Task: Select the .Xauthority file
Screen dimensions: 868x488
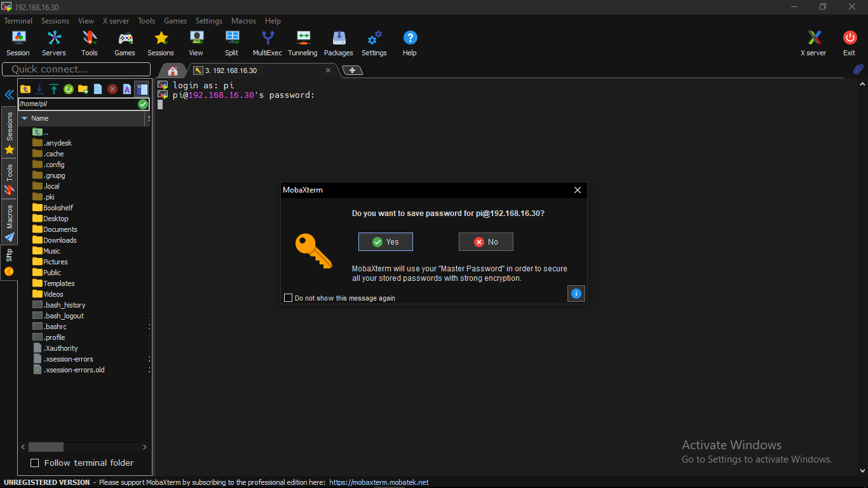Action: (x=55, y=348)
